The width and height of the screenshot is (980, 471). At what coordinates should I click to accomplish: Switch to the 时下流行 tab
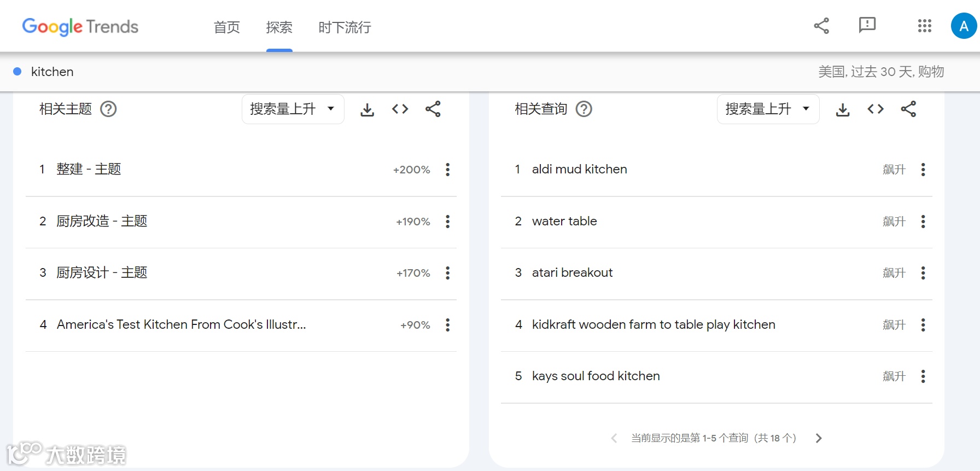[x=345, y=27]
